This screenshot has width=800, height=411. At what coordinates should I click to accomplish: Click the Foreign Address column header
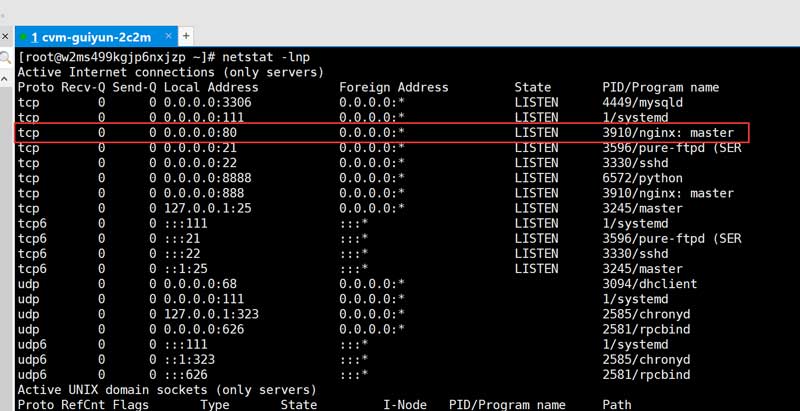tap(394, 88)
